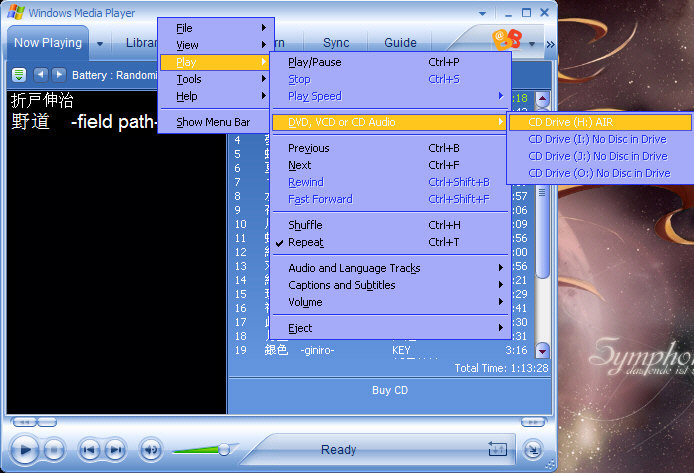Select Show Menu Bar option
This screenshot has width=694, height=473.
(216, 122)
